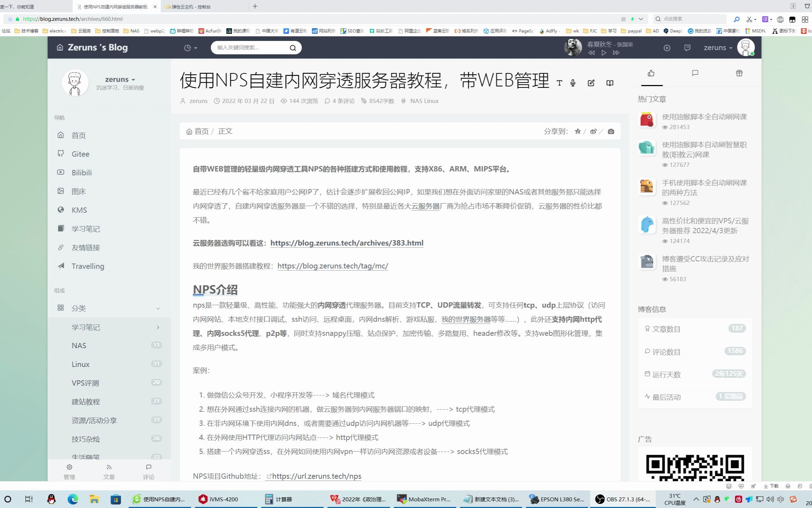Open the blog.zeruns.tech/tag/mc/ link
Screen dimensions: 812x508
[333, 266]
